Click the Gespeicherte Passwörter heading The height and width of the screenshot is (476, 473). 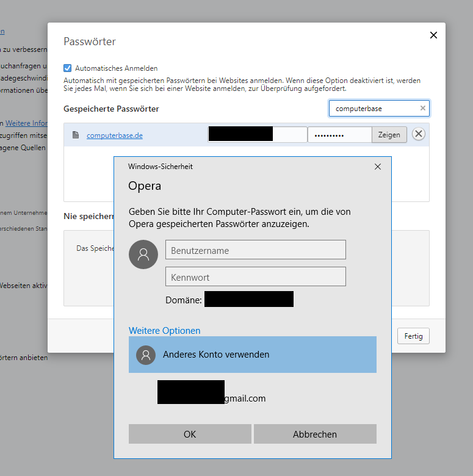coord(111,109)
